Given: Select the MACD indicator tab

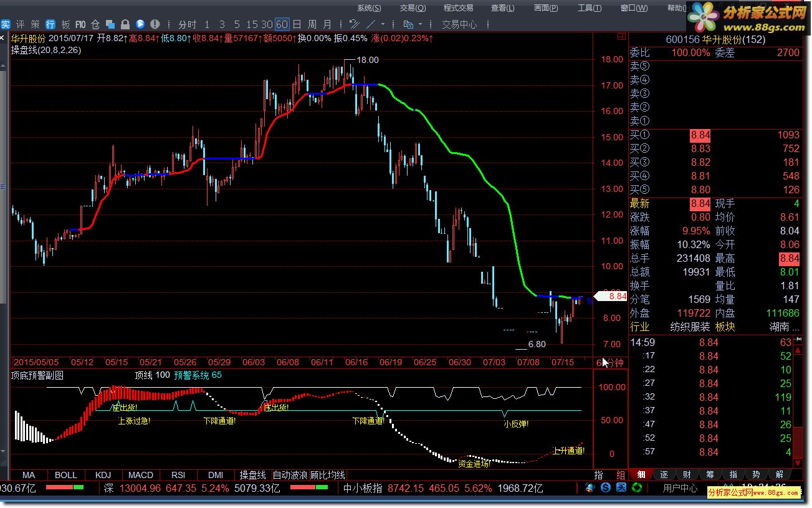Looking at the screenshot, I should point(141,475).
